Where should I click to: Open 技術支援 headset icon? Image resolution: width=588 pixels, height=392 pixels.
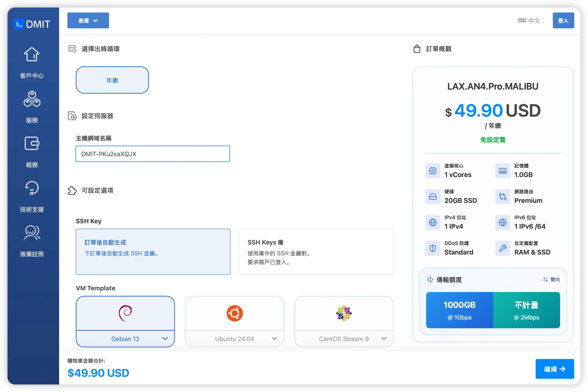(x=32, y=188)
